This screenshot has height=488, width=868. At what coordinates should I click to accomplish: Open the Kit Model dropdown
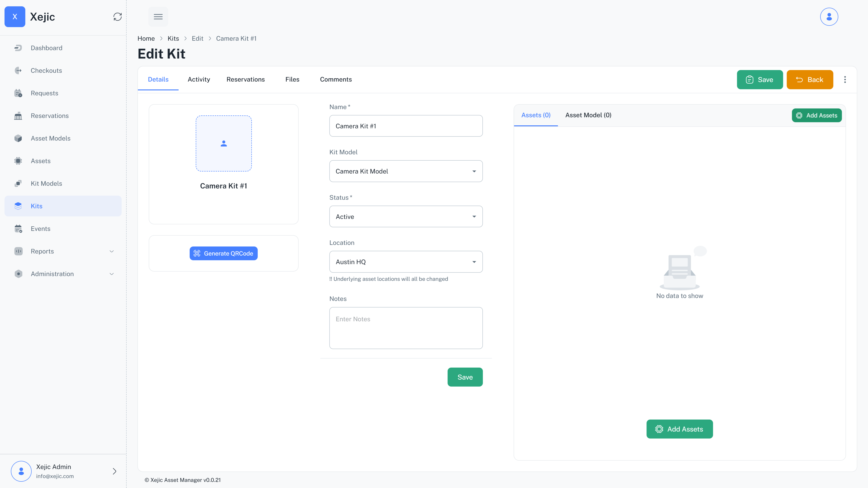406,171
